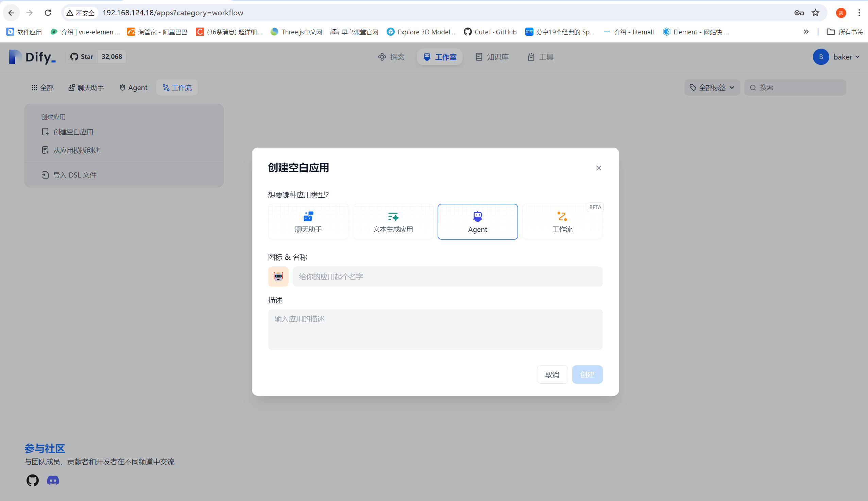The width and height of the screenshot is (868, 501).
Task: Expand hidden bookmarks overflow chevron
Action: pos(806,32)
